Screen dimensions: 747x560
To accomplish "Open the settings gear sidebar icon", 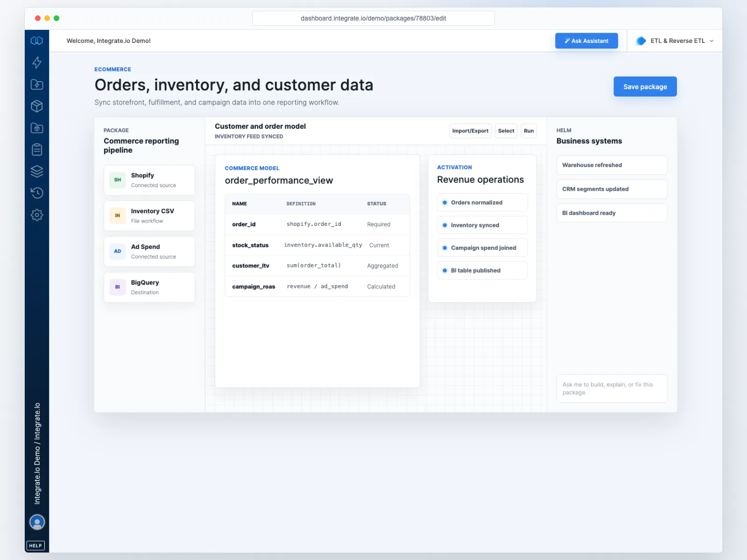I will click(x=37, y=215).
